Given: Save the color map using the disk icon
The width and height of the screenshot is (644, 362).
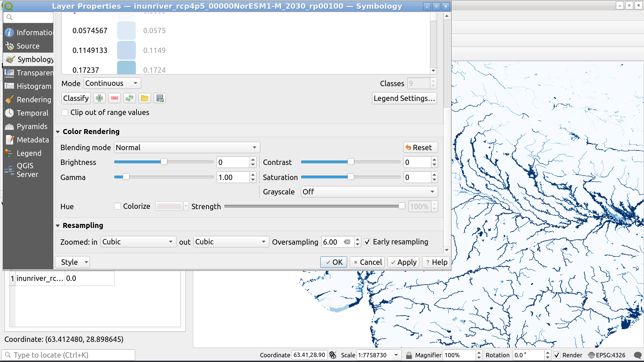Looking at the screenshot, I should click(x=160, y=98).
